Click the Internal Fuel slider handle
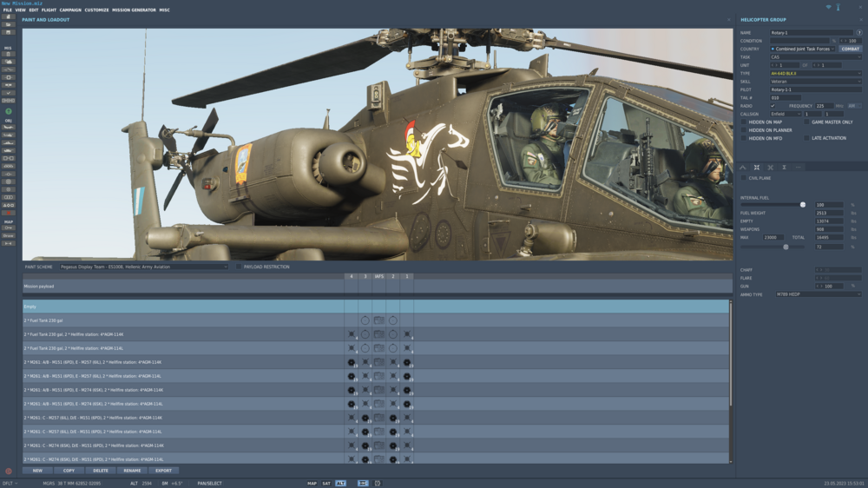868x488 pixels. (803, 205)
